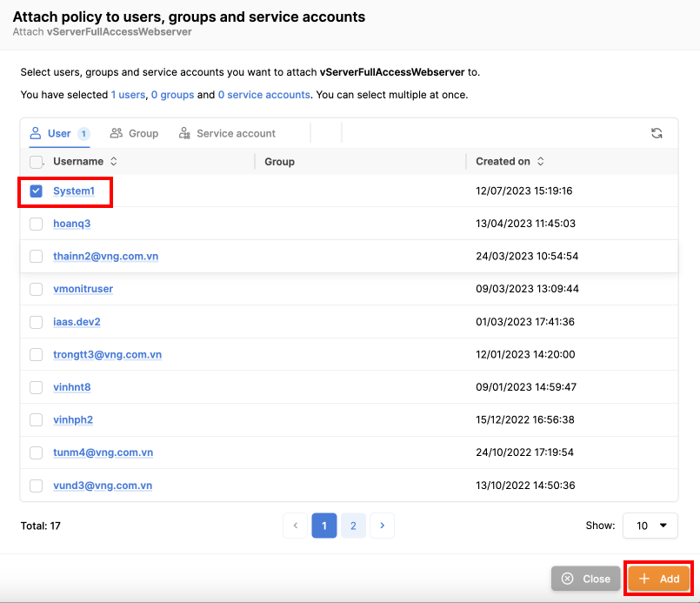Click the Add button
This screenshot has width=700, height=603.
[659, 579]
